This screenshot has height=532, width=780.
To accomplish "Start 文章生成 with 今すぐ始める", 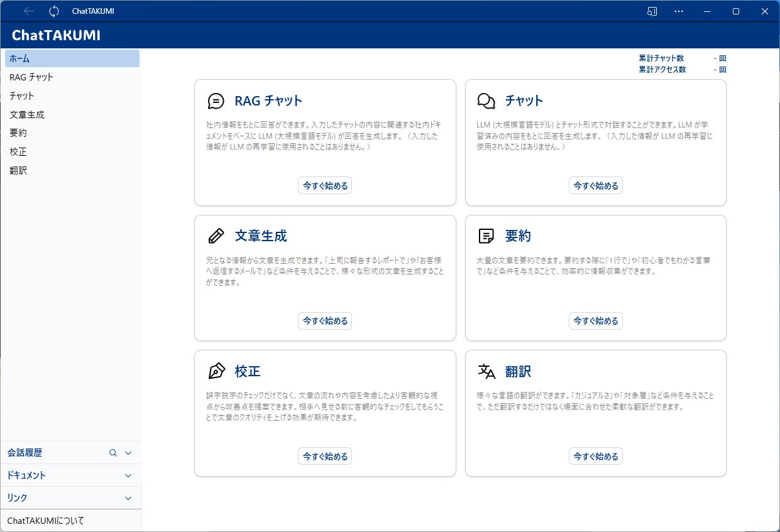I will click(x=325, y=321).
